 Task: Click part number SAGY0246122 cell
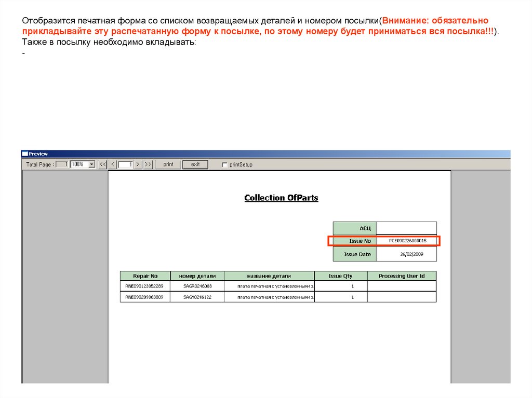197,297
